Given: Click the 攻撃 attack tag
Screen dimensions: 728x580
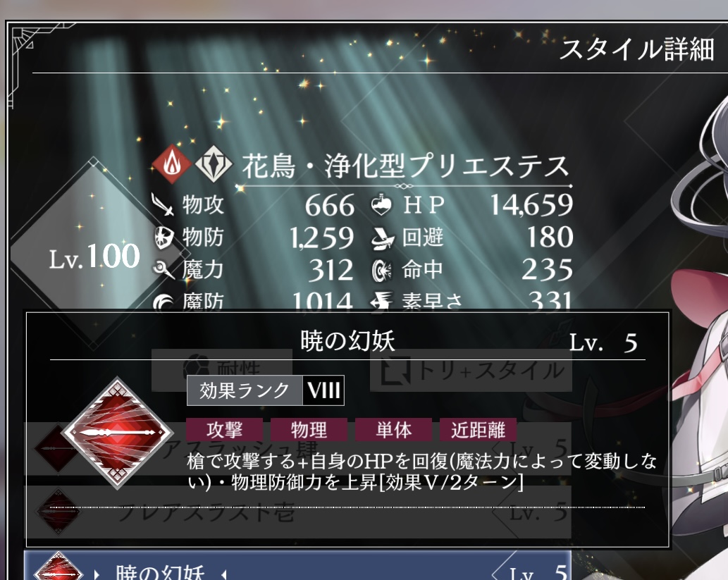Looking at the screenshot, I should pos(225,430).
